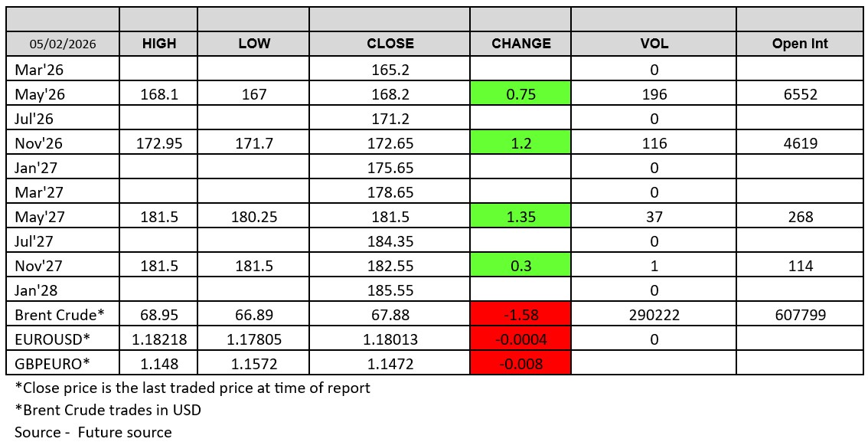The image size is (868, 442).
Task: Click the Jan'28 close price 185.55
Action: pyautogui.click(x=390, y=290)
